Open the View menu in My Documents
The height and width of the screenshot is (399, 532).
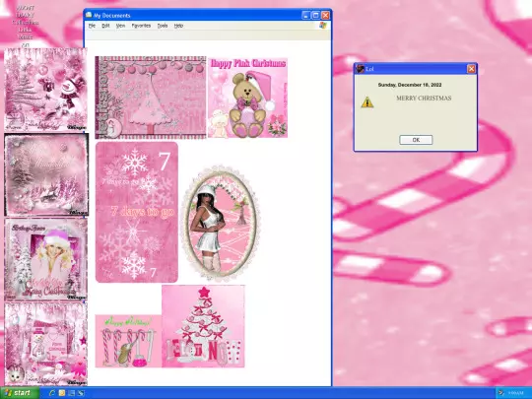pos(120,26)
